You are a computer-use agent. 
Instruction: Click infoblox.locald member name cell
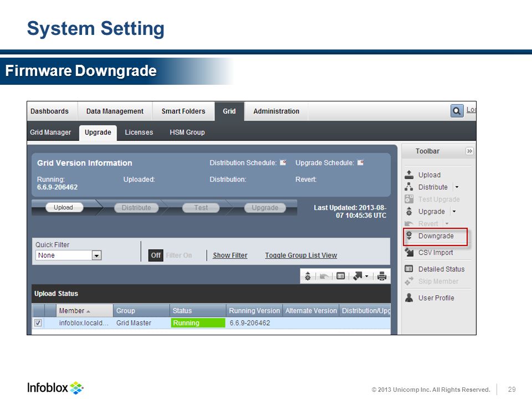(x=84, y=323)
